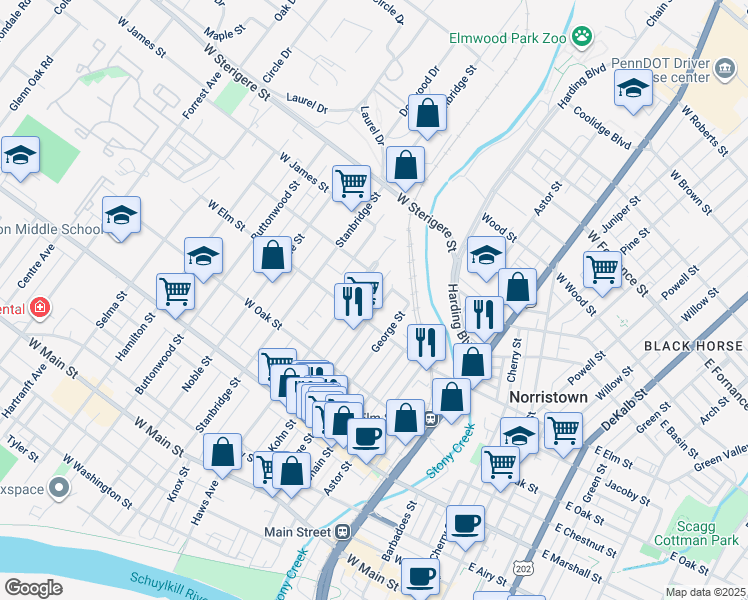Click the E Elm St label
This screenshot has width=748, height=600.
[614, 457]
